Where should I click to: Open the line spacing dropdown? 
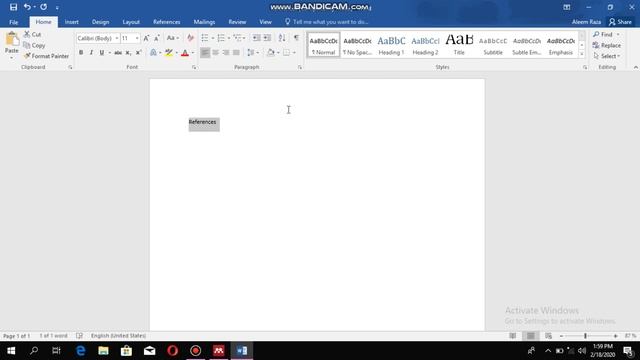[x=253, y=53]
